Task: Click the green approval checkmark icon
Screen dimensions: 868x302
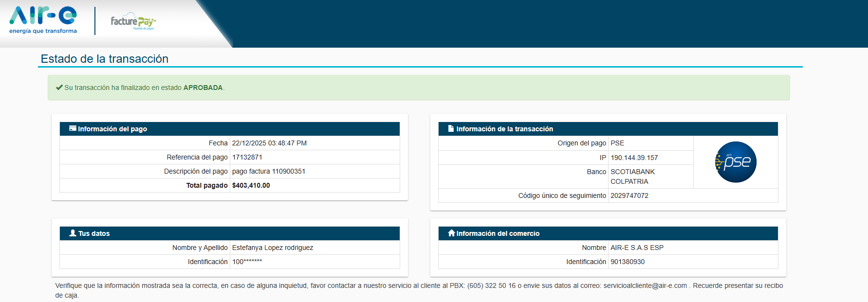Action: click(59, 88)
